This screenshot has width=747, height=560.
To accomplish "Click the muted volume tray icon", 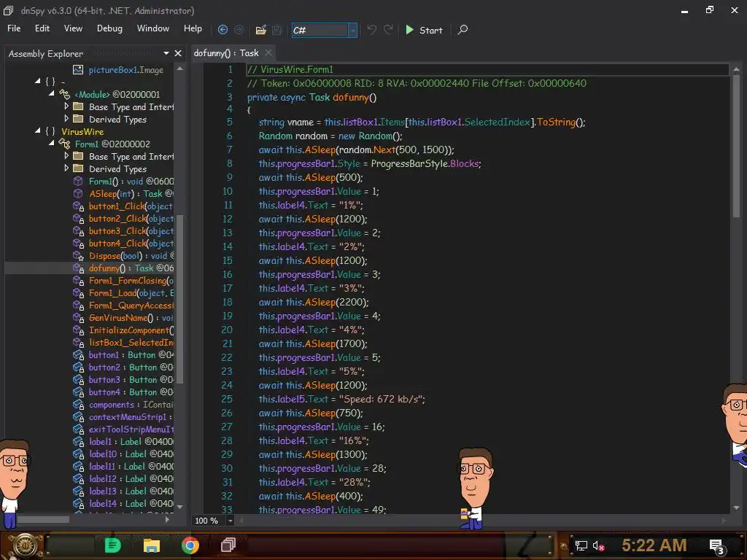I will (x=598, y=545).
